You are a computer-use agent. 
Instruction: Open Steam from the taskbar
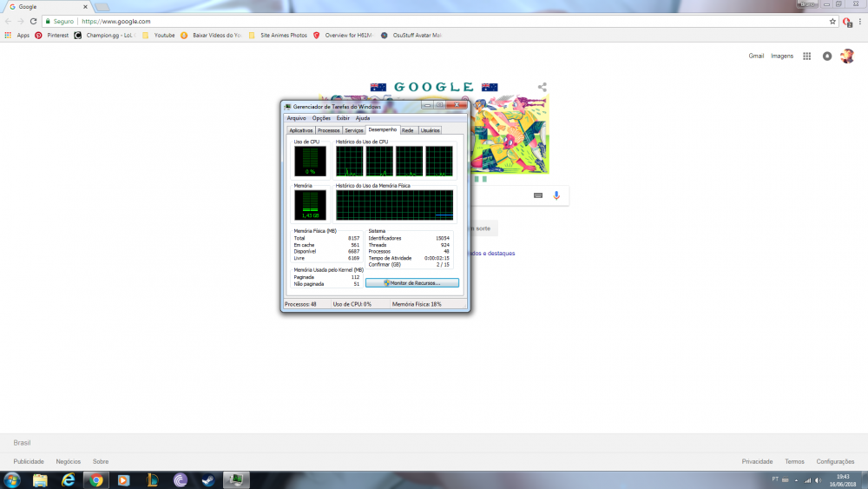(208, 480)
